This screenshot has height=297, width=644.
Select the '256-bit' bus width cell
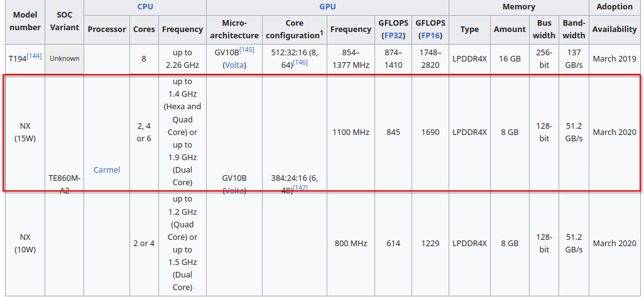pos(544,58)
